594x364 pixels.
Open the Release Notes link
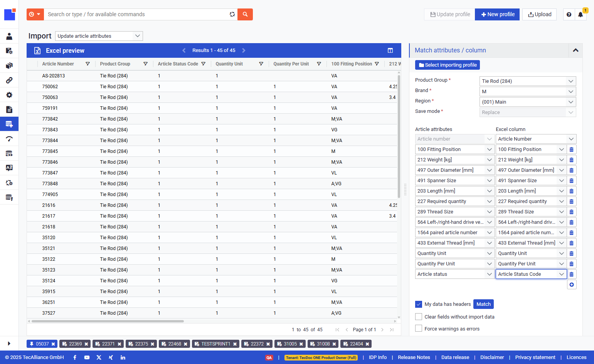[414, 357]
